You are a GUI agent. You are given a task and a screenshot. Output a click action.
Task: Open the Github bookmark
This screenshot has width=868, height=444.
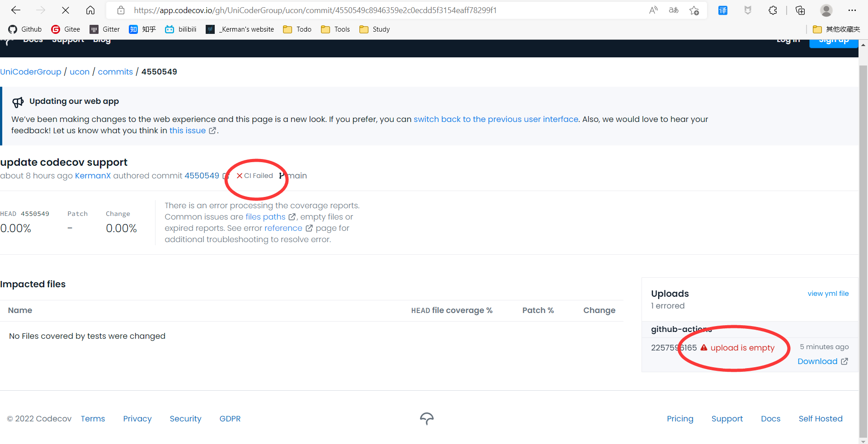pyautogui.click(x=25, y=29)
